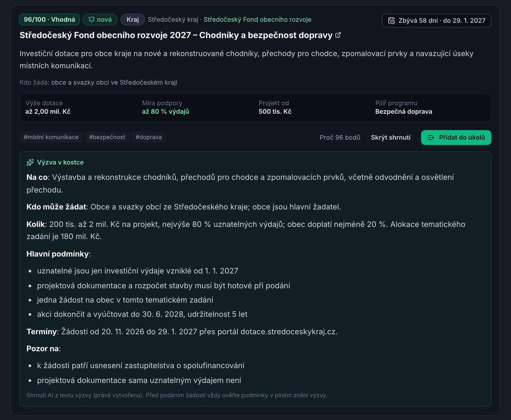Click the nová status badge
The width and height of the screenshot is (511, 420).
pos(100,19)
